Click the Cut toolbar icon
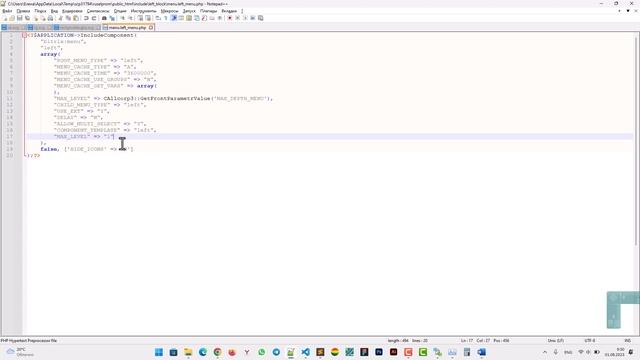The width and height of the screenshot is (640, 360). click(x=61, y=18)
